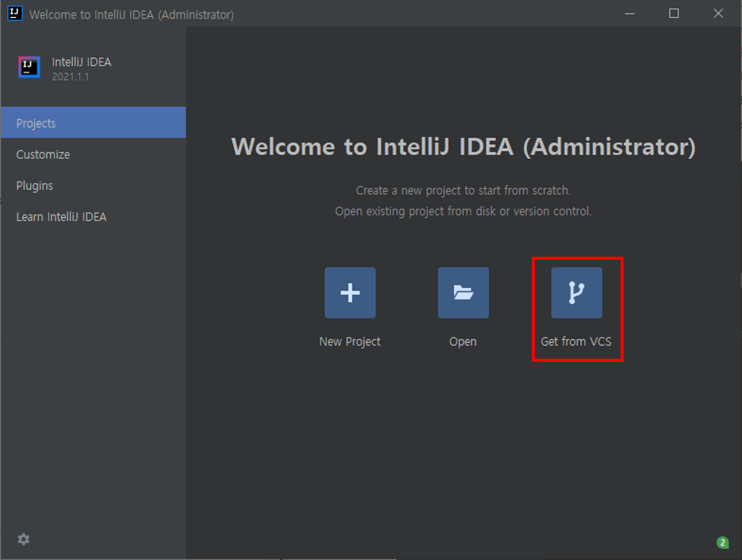This screenshot has height=560, width=742.
Task: Click the Open folder icon
Action: point(463,293)
